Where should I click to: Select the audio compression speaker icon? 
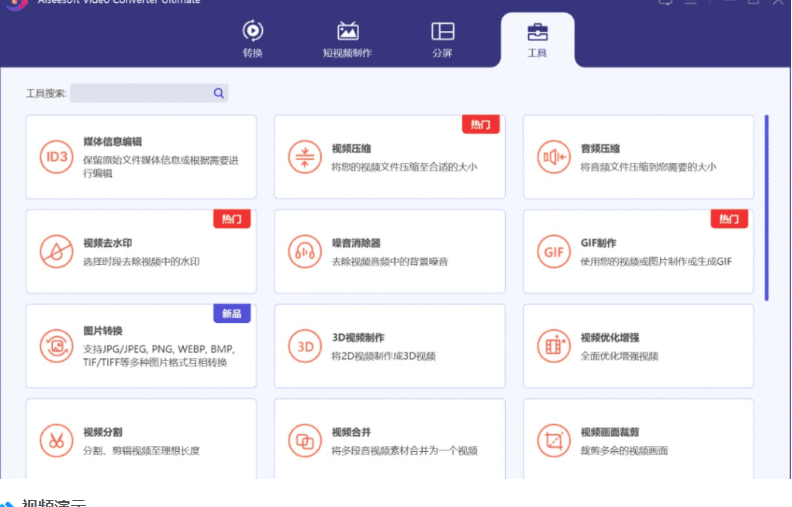(552, 157)
